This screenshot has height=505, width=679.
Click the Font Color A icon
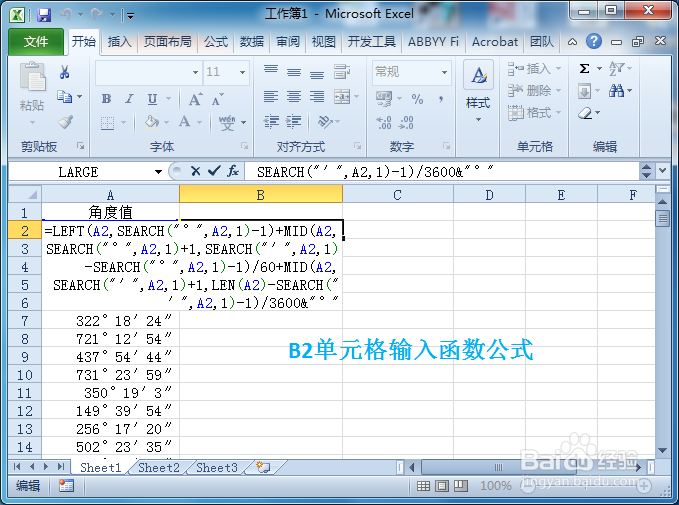click(184, 122)
